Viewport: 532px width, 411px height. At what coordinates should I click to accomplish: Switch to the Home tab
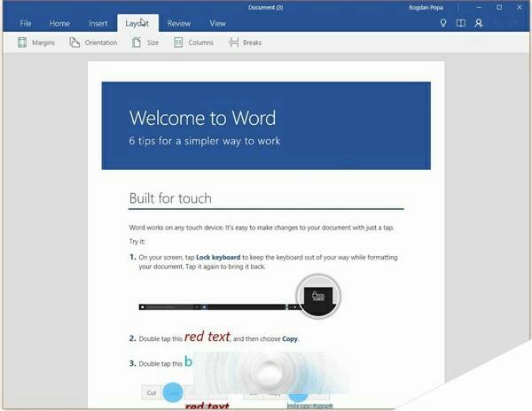[x=59, y=23]
